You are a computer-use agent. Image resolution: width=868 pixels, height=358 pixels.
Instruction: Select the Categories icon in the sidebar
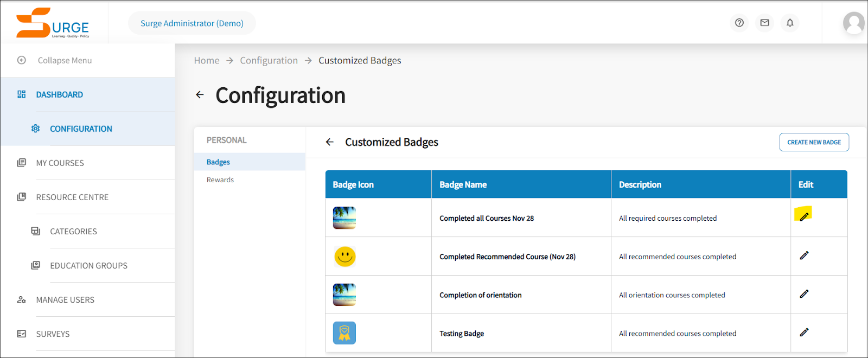pos(35,231)
